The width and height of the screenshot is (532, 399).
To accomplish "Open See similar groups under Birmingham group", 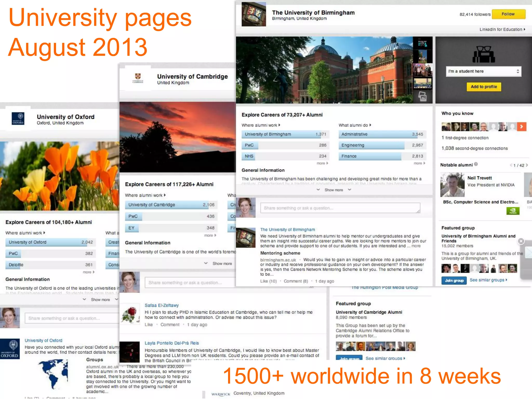I will pos(488,280).
